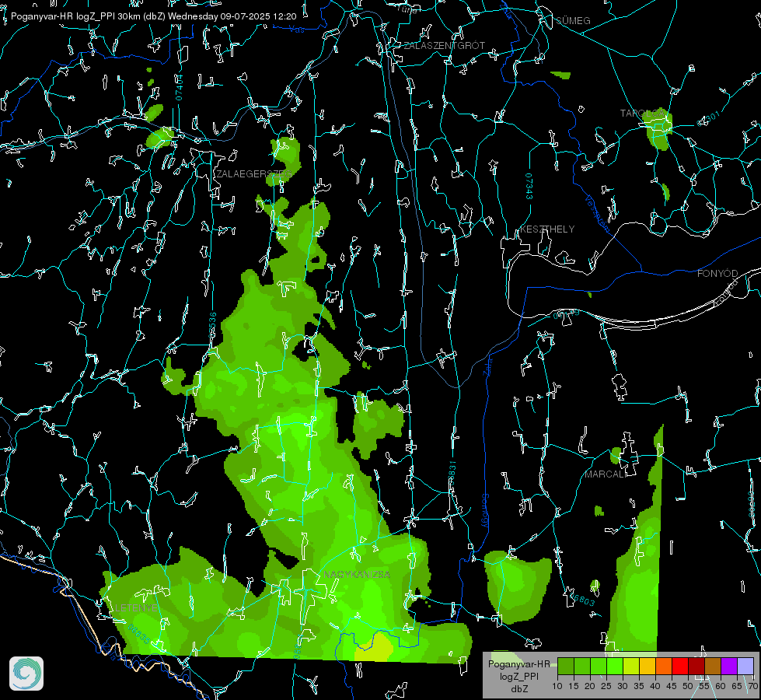
Task: Click the NAGYKANIZSA city label
Action: [x=358, y=575]
